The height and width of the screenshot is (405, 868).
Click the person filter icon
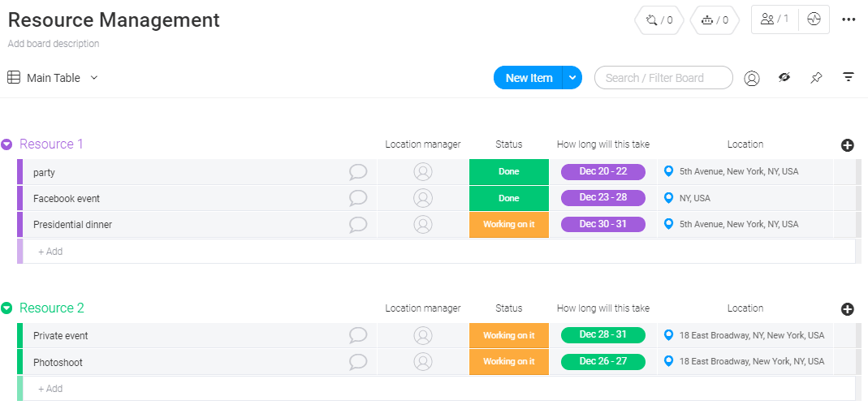[752, 78]
